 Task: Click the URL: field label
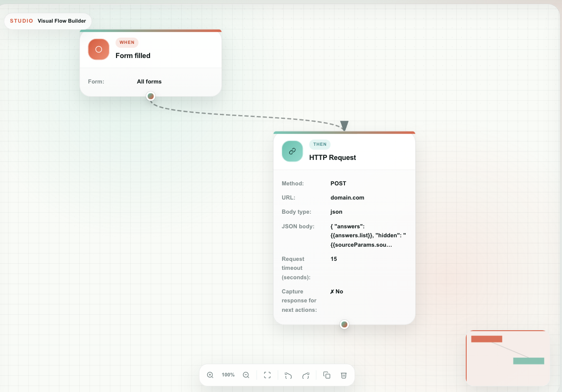pyautogui.click(x=288, y=198)
